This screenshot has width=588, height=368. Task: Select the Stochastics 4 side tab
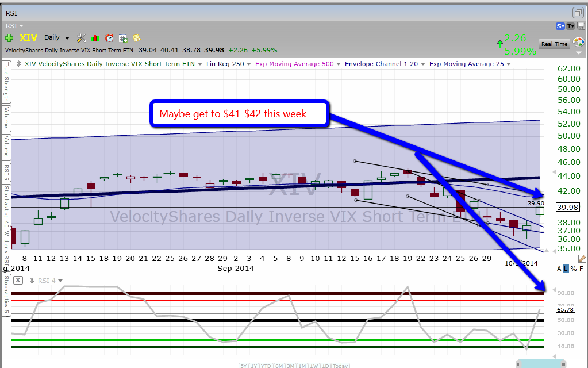click(6, 206)
